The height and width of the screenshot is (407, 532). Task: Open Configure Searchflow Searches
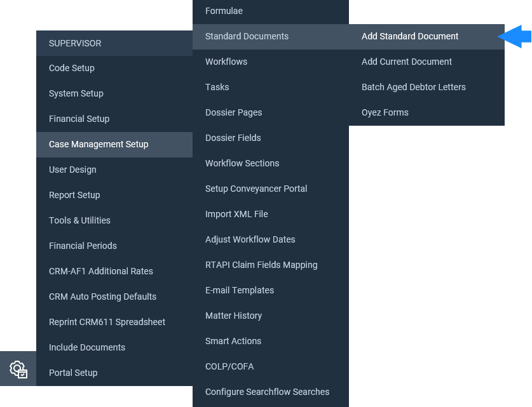click(x=270, y=392)
